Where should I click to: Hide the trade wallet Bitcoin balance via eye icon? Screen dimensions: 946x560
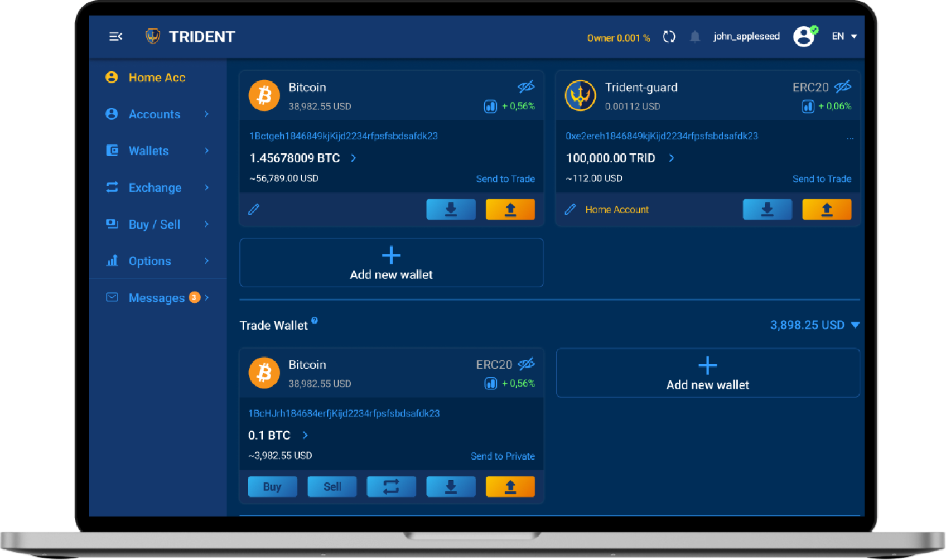point(526,364)
